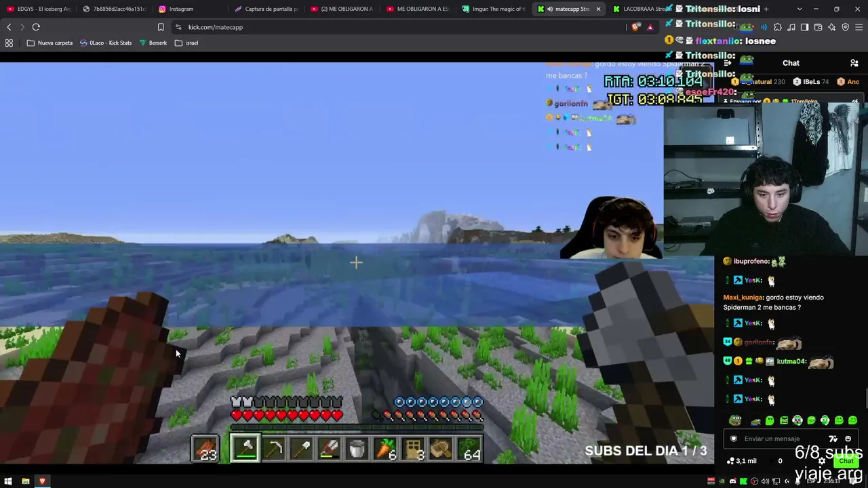Open the Kick tray icon

(743, 481)
